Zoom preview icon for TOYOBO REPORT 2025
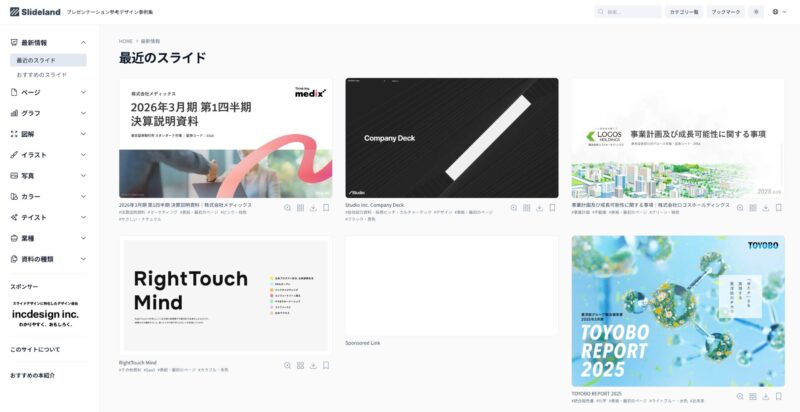 [740, 396]
